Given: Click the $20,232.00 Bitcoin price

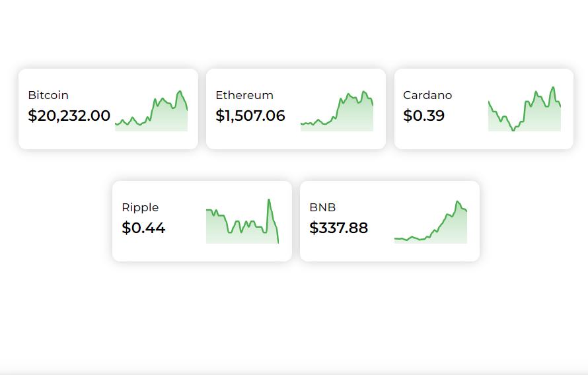Looking at the screenshot, I should click(x=69, y=116).
